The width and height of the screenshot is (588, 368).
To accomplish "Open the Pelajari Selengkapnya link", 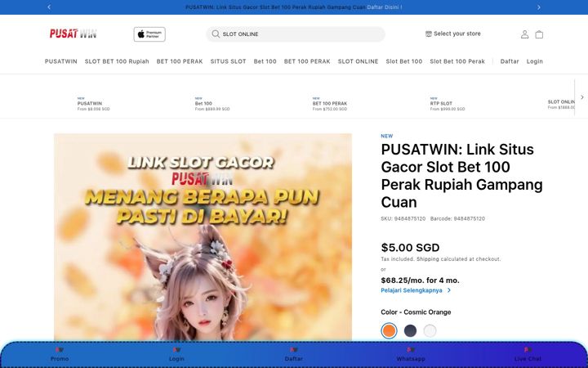I will (412, 290).
